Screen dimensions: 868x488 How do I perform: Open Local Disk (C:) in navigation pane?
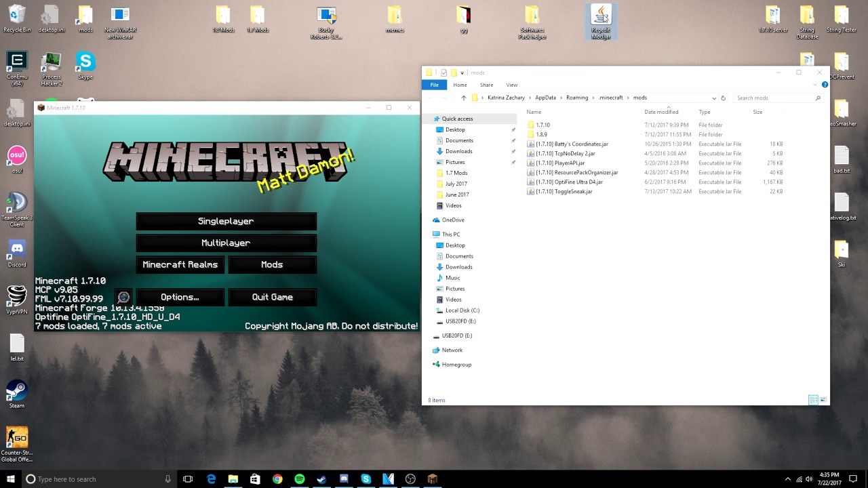tap(462, 310)
